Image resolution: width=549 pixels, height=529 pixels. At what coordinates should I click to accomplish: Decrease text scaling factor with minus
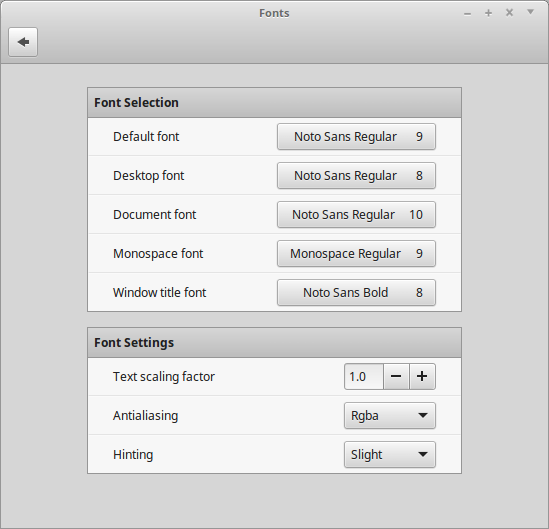[396, 376]
